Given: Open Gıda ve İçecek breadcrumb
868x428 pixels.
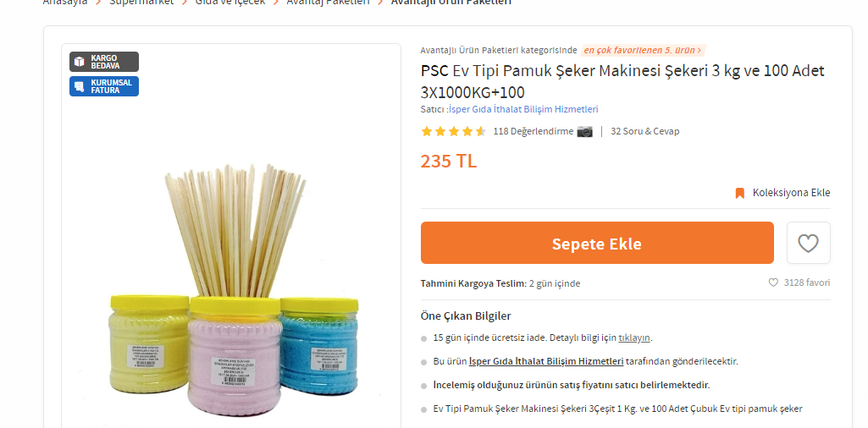Looking at the screenshot, I should [x=230, y=3].
